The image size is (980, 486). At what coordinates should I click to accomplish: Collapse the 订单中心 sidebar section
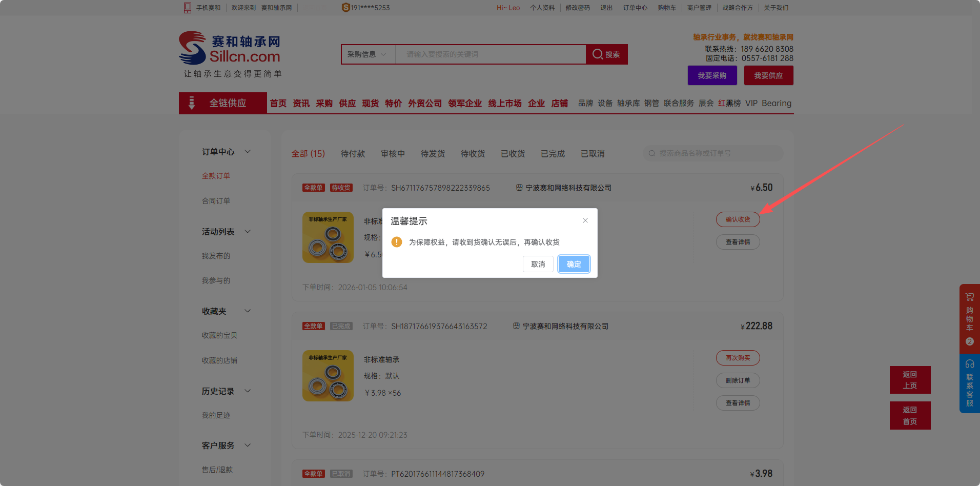tap(248, 152)
